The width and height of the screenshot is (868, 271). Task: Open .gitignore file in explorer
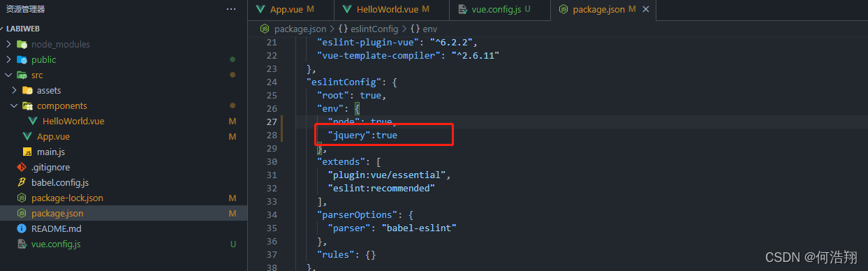[51, 167]
